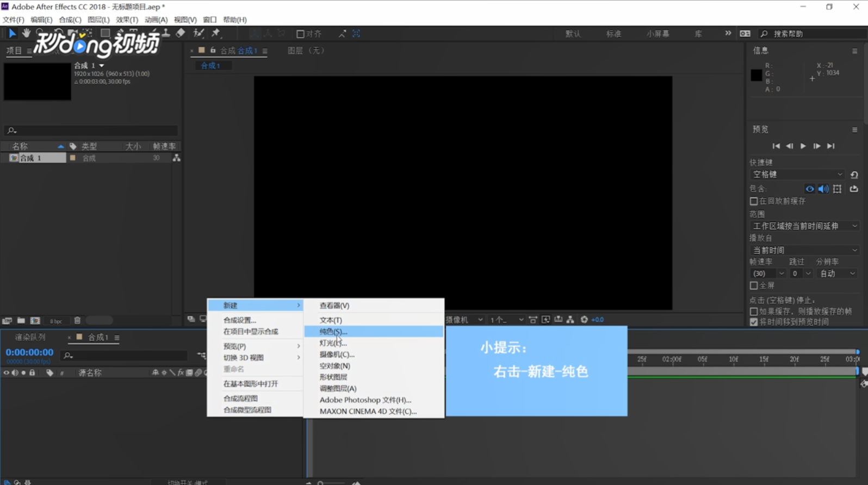The height and width of the screenshot is (485, 868).
Task: Select 合成设置... in context menu
Action: click(x=255, y=320)
